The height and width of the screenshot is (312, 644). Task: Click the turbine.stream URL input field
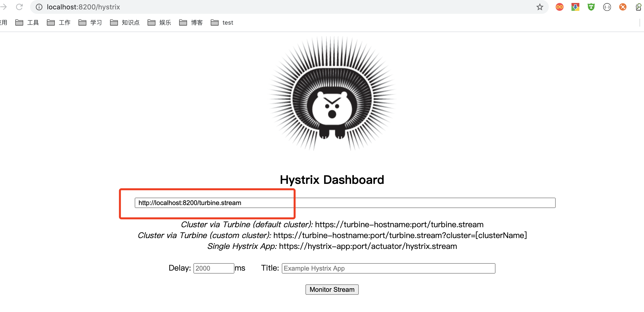345,203
